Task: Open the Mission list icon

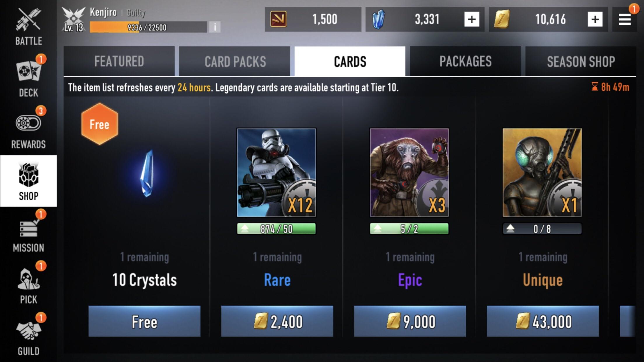Action: [28, 228]
